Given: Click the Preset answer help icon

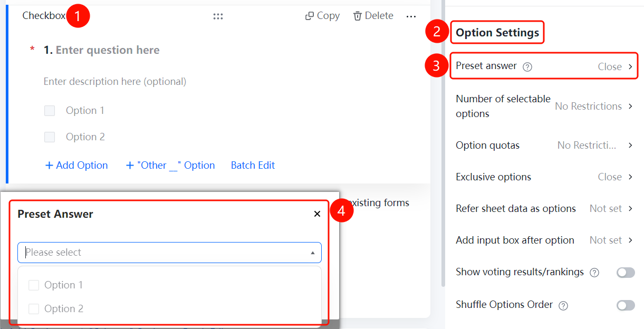Looking at the screenshot, I should click(527, 67).
